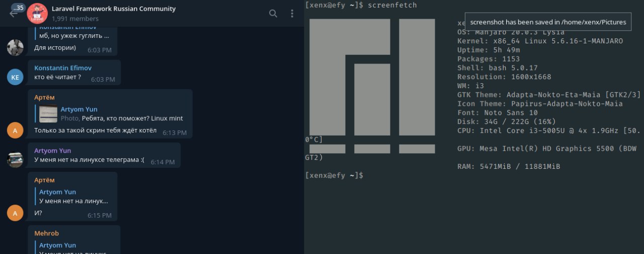View the 1,991 members list
The image size is (644, 254).
75,19
